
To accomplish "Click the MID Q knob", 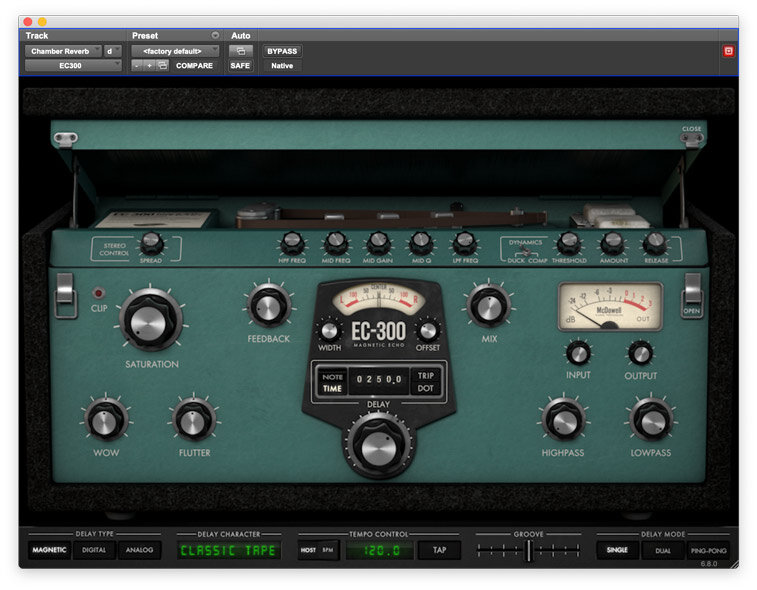I will (421, 243).
